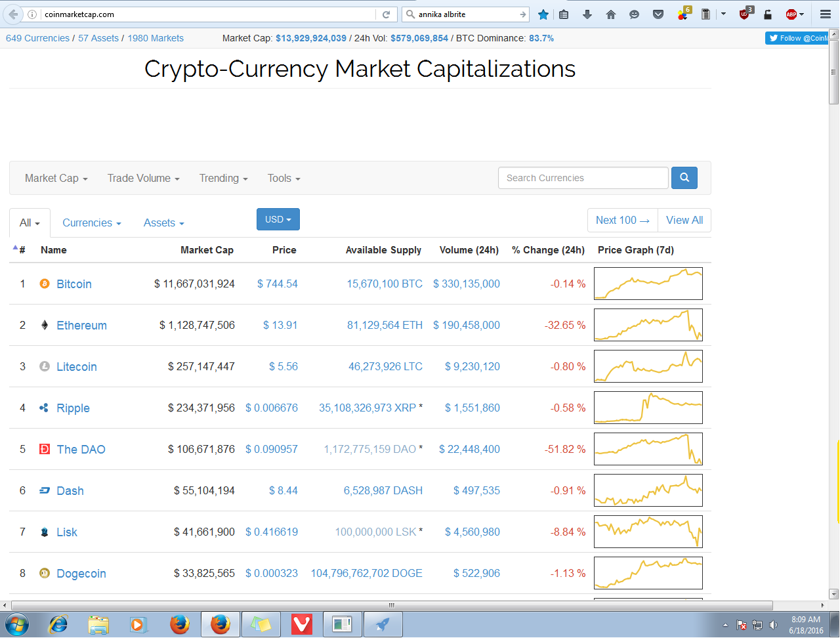Click the View All button
The height and width of the screenshot is (638, 840).
(684, 220)
